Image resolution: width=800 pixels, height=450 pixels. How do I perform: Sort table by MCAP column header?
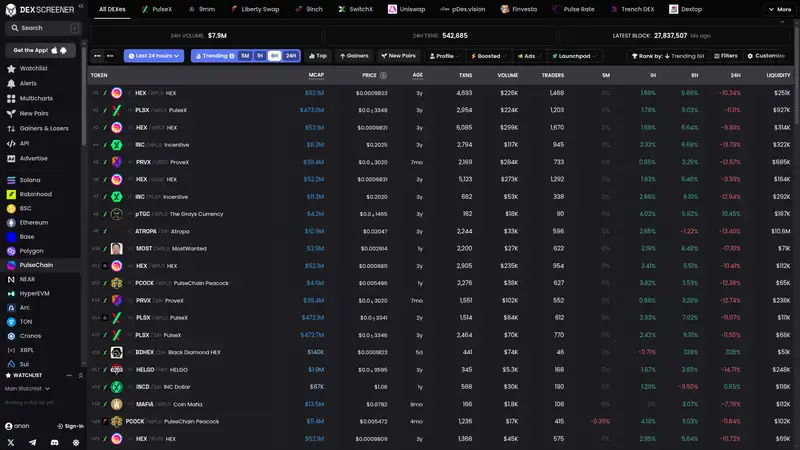[x=316, y=76]
